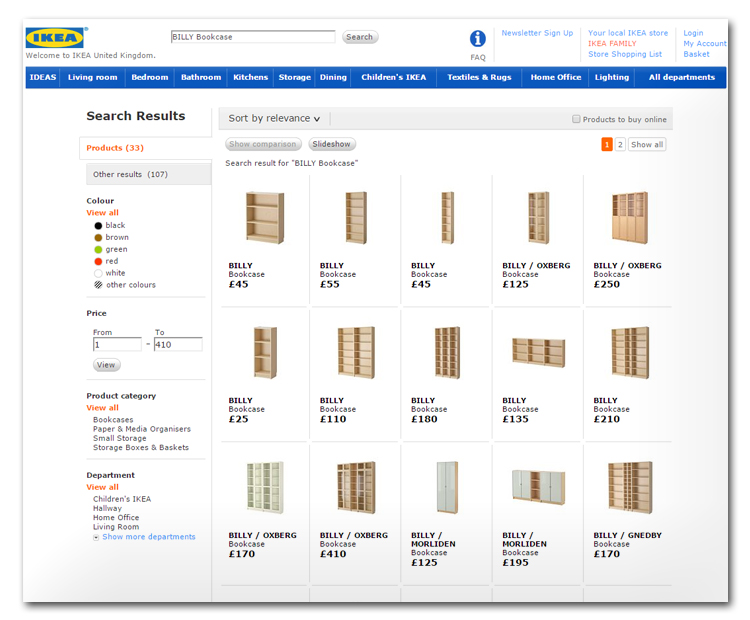Image resolution: width=750 pixels, height=620 pixels.
Task: Open the £410 BILLY / OXBERG bookcase thumbnail
Action: pos(356,487)
